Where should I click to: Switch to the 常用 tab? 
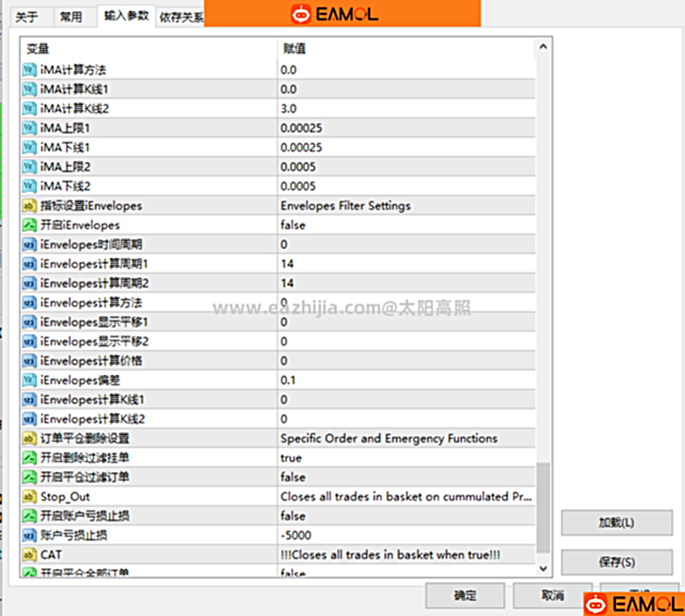[70, 17]
